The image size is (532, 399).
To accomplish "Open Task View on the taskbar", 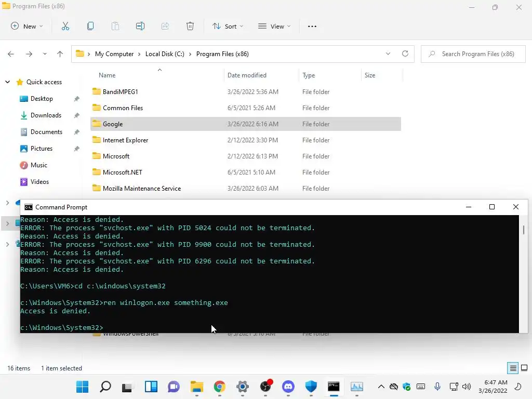I will point(127,387).
